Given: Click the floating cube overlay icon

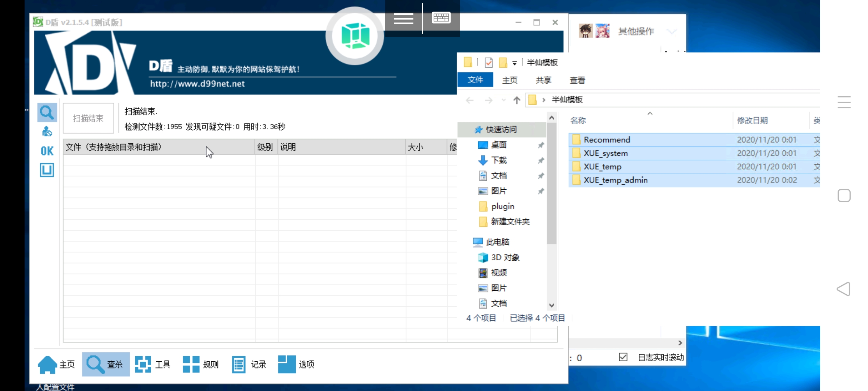Looking at the screenshot, I should [x=355, y=36].
